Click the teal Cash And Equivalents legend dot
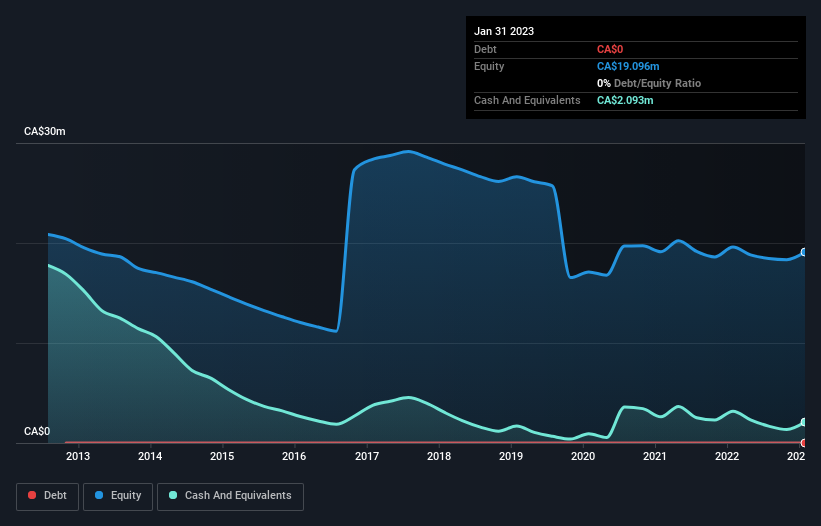821x526 pixels. 173,495
